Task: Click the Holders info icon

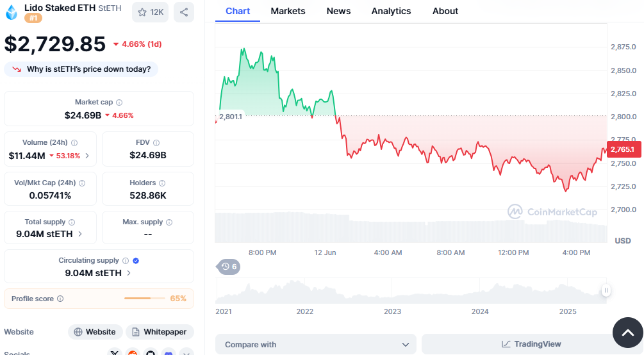Action: pyautogui.click(x=162, y=183)
